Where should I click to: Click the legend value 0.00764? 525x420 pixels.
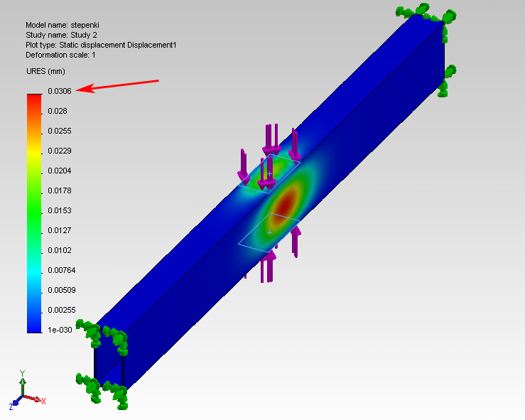62,270
